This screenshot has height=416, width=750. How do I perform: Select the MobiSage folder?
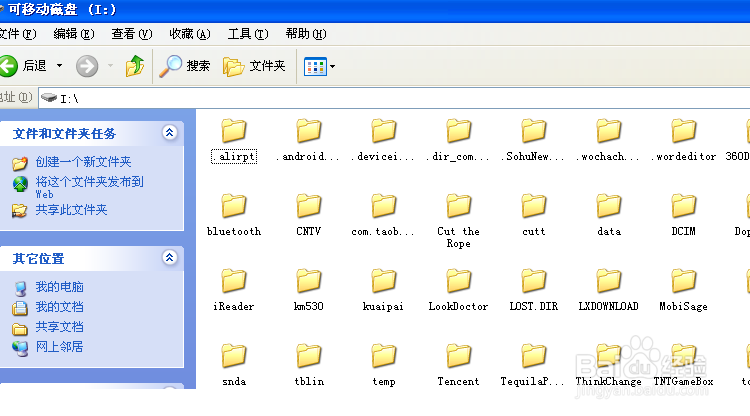pyautogui.click(x=684, y=291)
